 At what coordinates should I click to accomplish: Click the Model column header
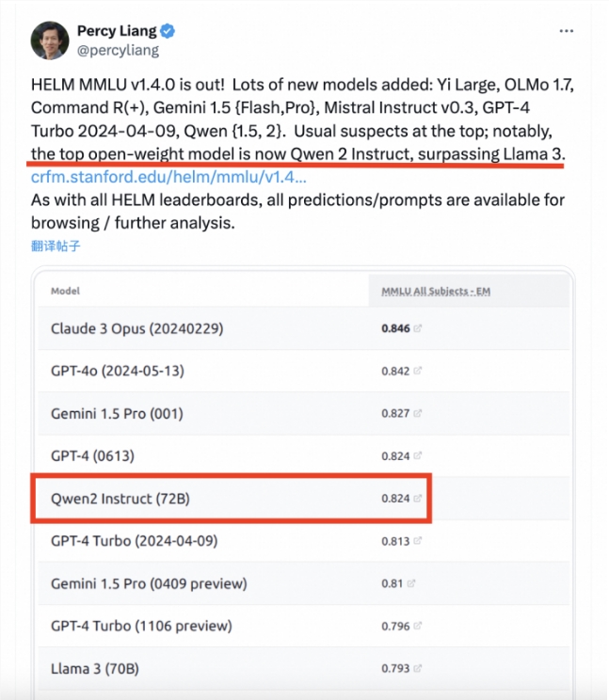tap(66, 292)
